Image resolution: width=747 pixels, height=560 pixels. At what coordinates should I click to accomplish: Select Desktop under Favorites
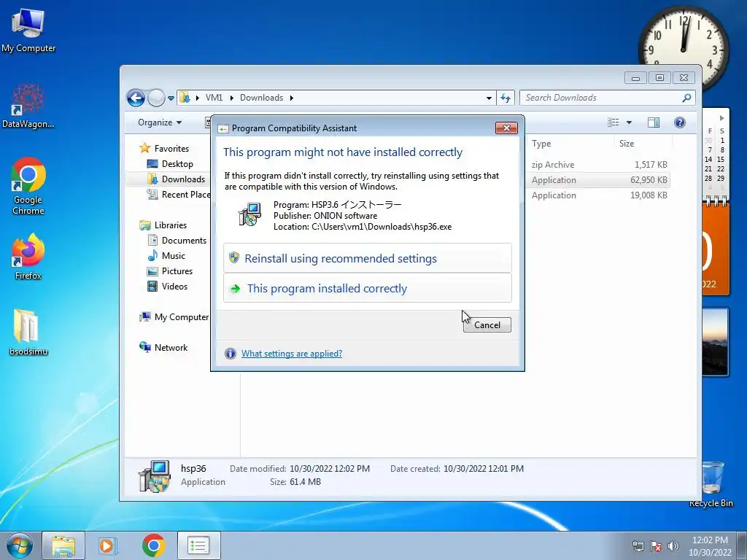pos(177,164)
